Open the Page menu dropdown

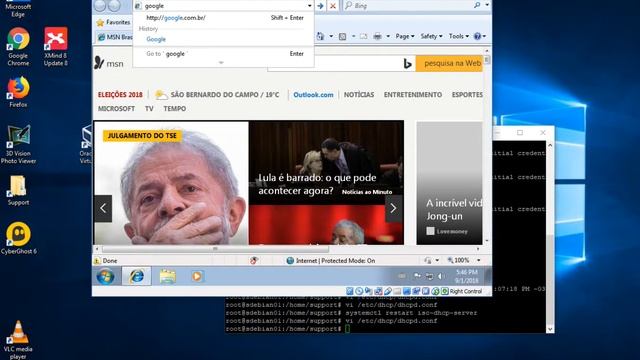pos(404,36)
